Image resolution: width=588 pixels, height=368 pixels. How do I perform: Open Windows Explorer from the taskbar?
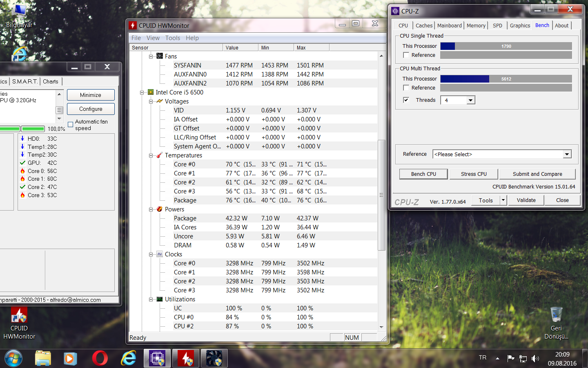43,359
